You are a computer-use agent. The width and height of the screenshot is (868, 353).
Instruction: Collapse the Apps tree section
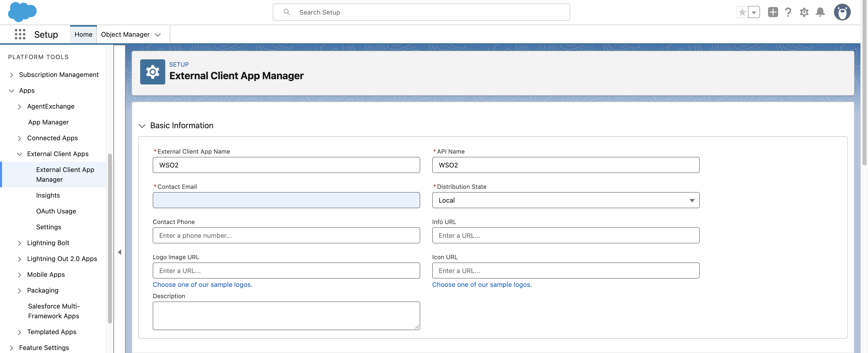[12, 91]
